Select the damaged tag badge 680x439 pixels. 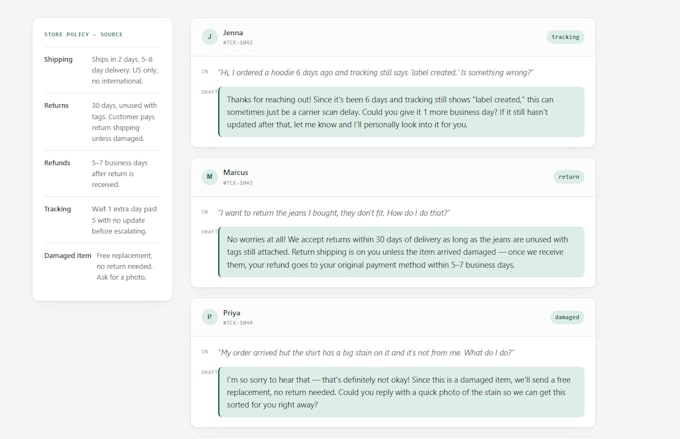567,317
